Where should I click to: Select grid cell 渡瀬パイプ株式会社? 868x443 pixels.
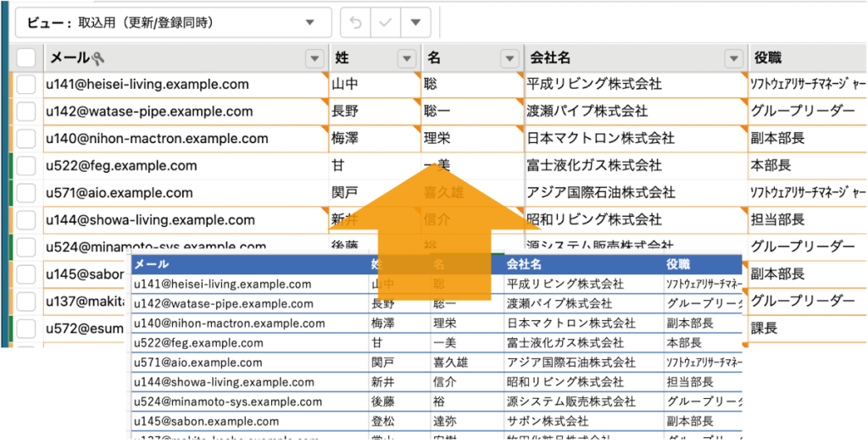click(636, 112)
